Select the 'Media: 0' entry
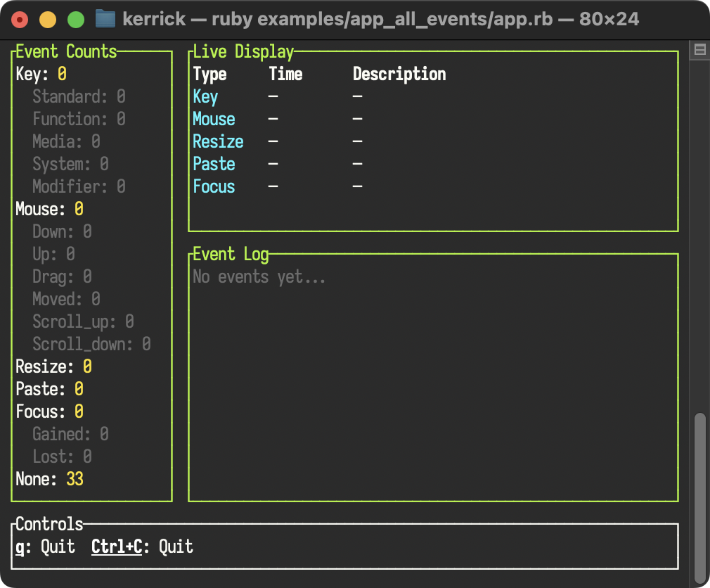Screen dimensions: 710x588 66,141
